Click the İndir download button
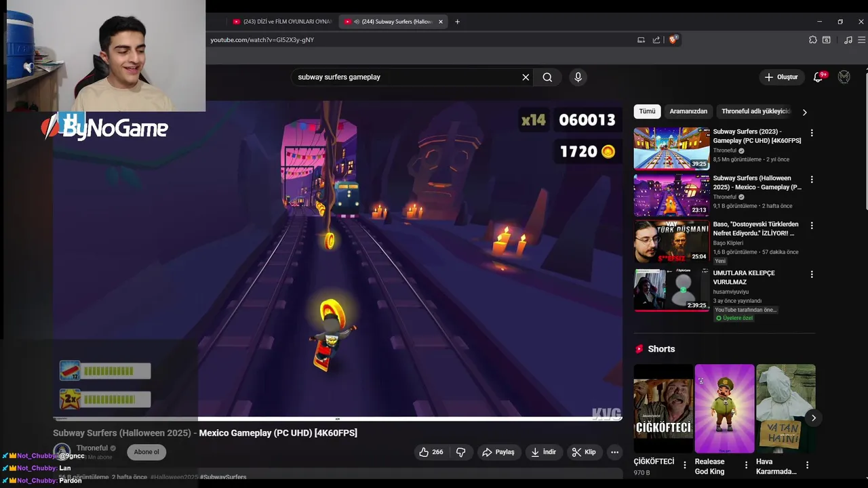Image resolution: width=868 pixels, height=488 pixels. click(x=544, y=452)
